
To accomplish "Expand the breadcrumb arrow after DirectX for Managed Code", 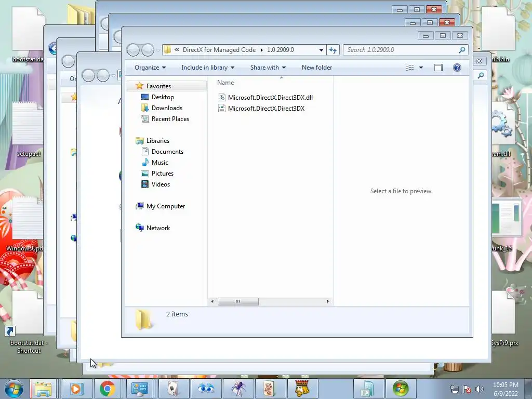I will pos(262,50).
